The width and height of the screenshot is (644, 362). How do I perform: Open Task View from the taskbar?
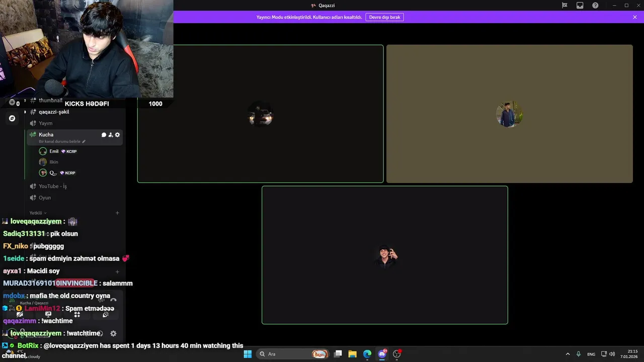[338, 354]
